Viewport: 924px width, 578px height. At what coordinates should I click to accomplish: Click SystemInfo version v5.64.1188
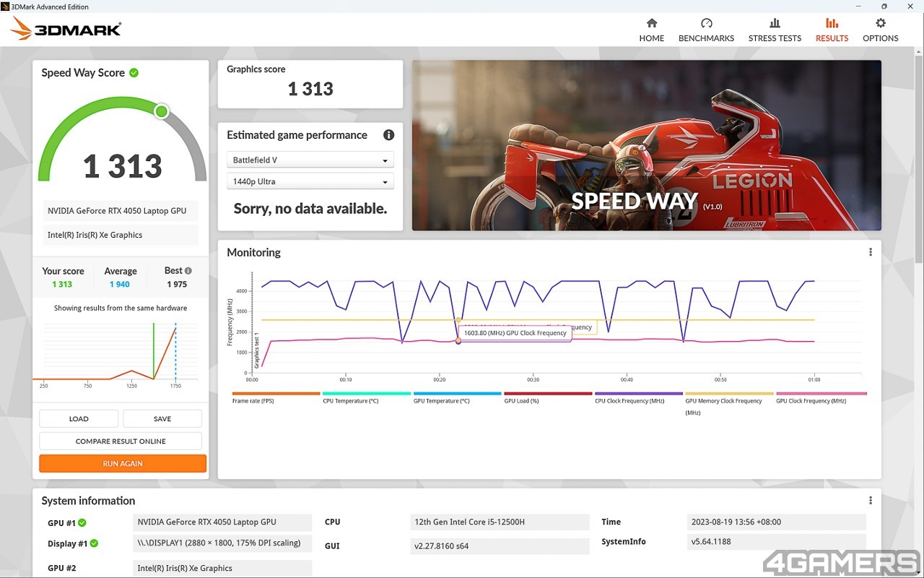point(776,542)
